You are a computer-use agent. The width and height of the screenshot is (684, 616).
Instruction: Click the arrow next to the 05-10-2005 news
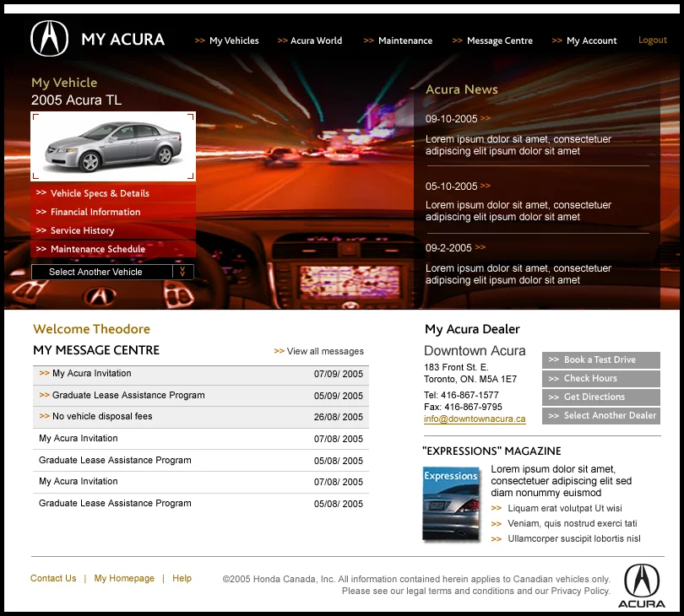pyautogui.click(x=486, y=186)
